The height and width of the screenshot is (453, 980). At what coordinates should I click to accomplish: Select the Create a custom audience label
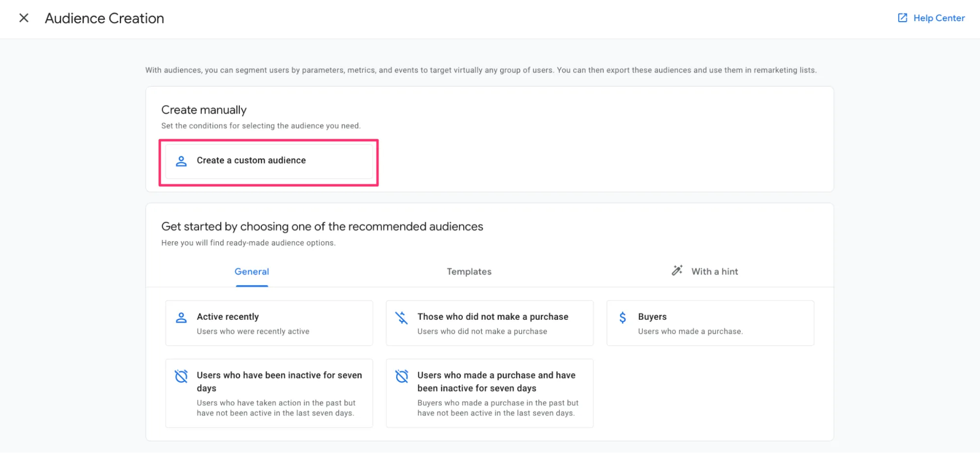coord(251,160)
